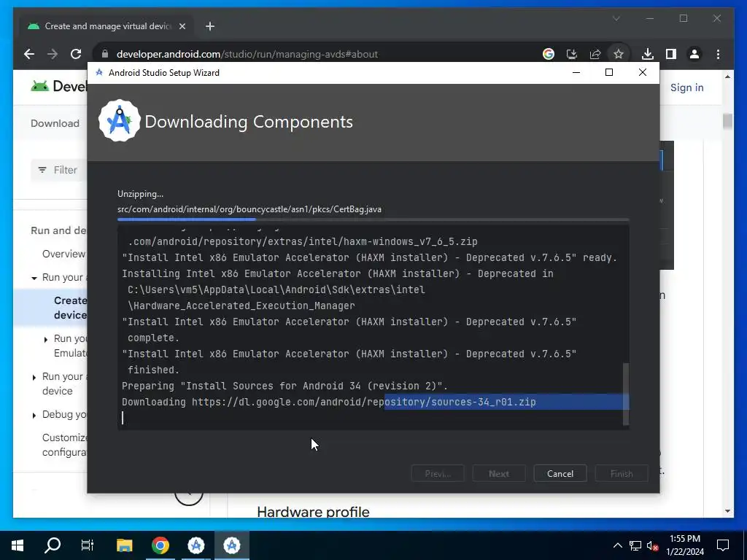This screenshot has width=747, height=560.
Task: Click the disabled Previous button in the wizard
Action: (x=438, y=474)
